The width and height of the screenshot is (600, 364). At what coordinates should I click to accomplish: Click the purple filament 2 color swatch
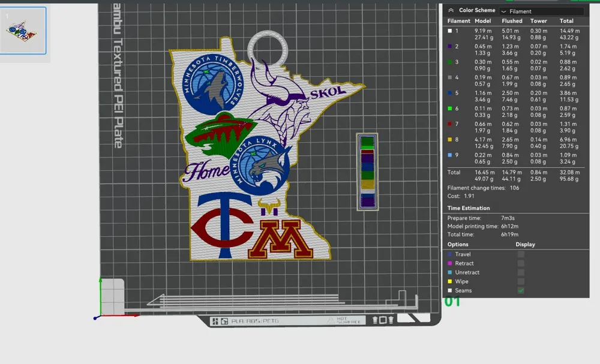(450, 46)
